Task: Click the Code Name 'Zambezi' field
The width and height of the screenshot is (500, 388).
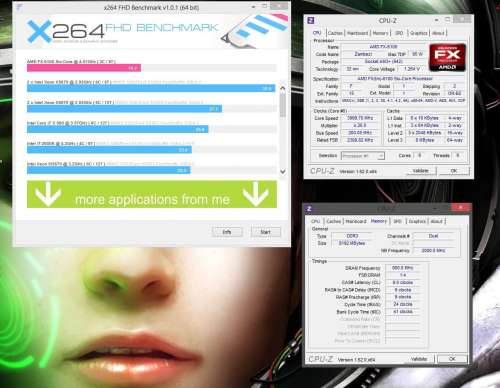Action: 363,54
